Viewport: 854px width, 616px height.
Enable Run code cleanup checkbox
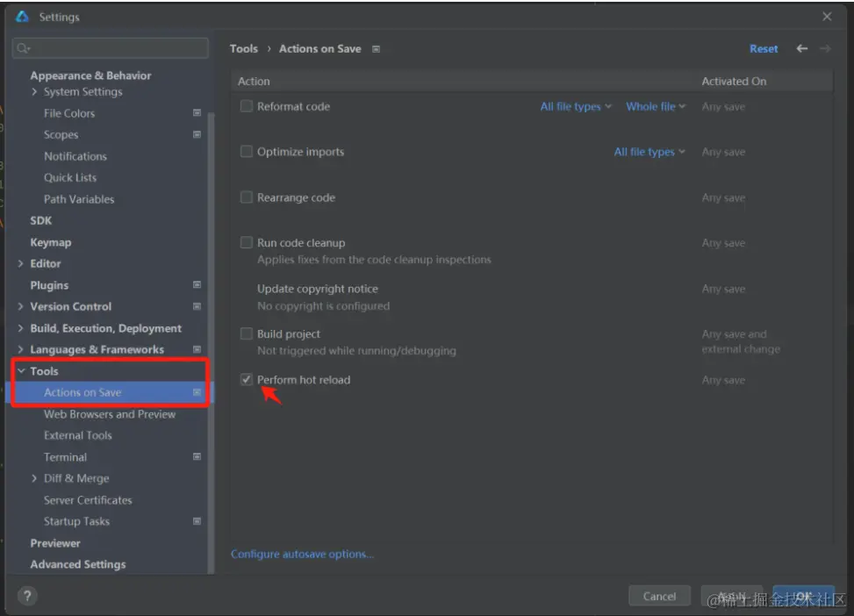[x=246, y=242]
